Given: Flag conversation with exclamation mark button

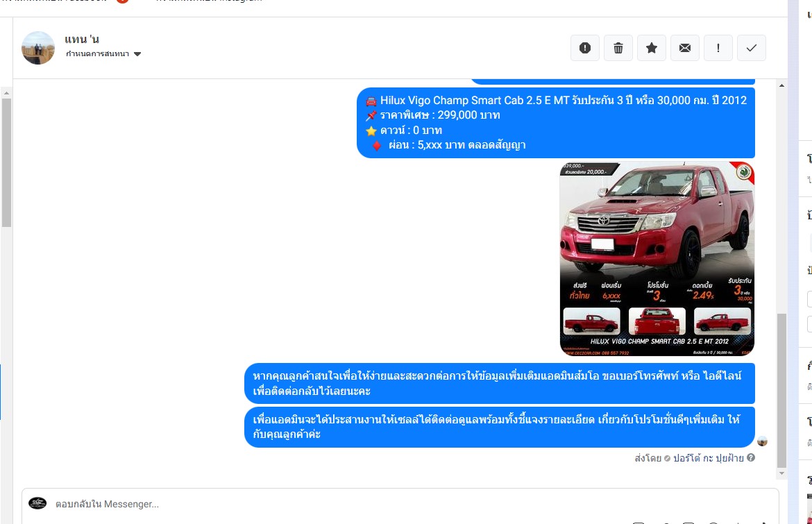Looking at the screenshot, I should 718,48.
